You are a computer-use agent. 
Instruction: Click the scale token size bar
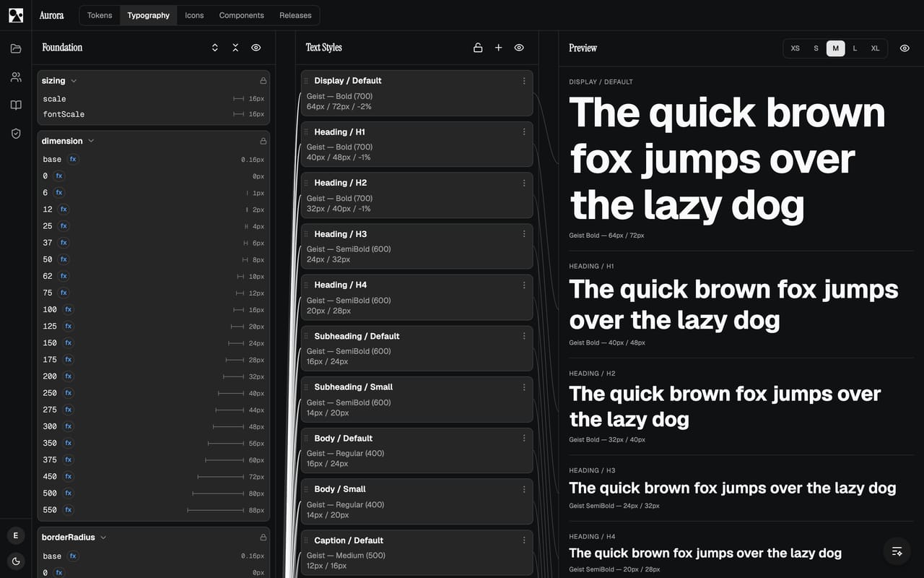(238, 99)
